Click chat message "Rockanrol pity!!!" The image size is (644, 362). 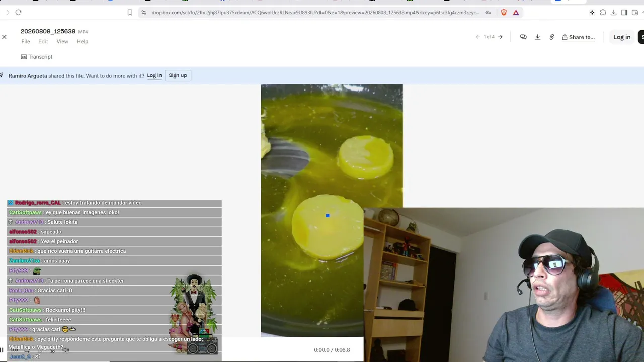click(x=65, y=310)
